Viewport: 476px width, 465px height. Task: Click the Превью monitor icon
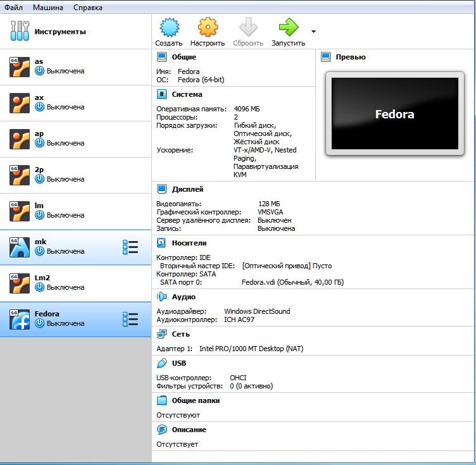tap(326, 57)
